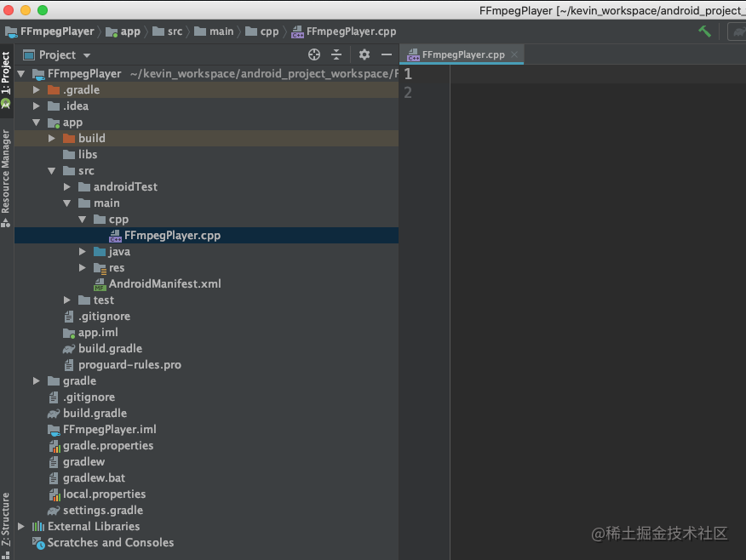
Task: Click the orange .gradle folder icon
Action: click(x=54, y=90)
